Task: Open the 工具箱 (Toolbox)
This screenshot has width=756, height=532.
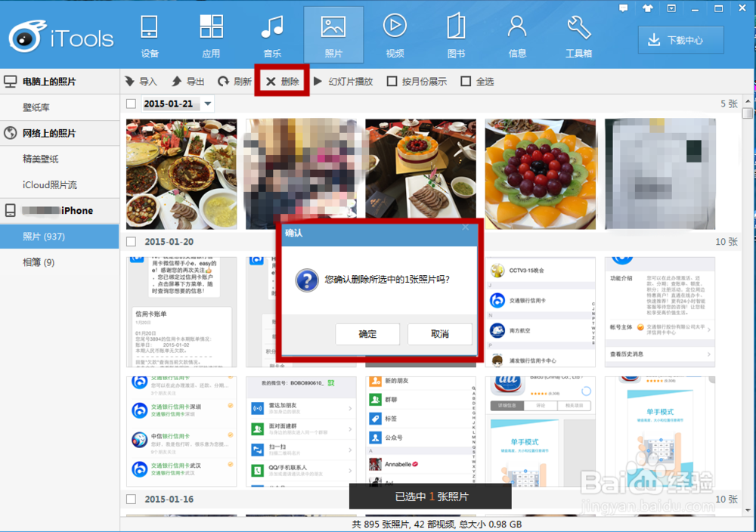Action: coord(578,34)
